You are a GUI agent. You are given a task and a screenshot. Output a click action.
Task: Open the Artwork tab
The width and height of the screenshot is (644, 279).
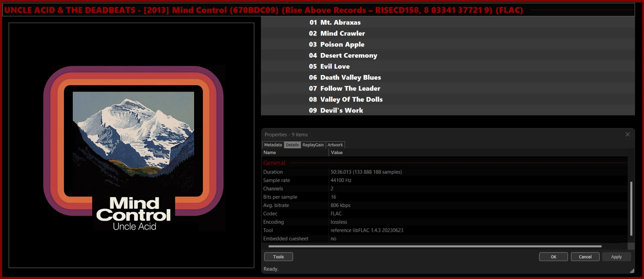point(335,145)
